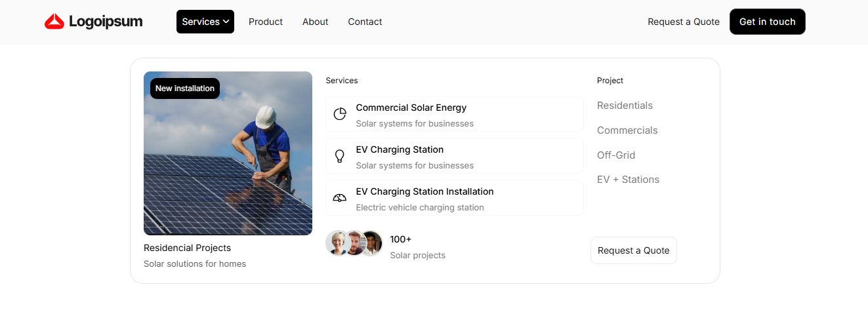868x331 pixels.
Task: Select the Residentials project link
Action: pos(625,106)
